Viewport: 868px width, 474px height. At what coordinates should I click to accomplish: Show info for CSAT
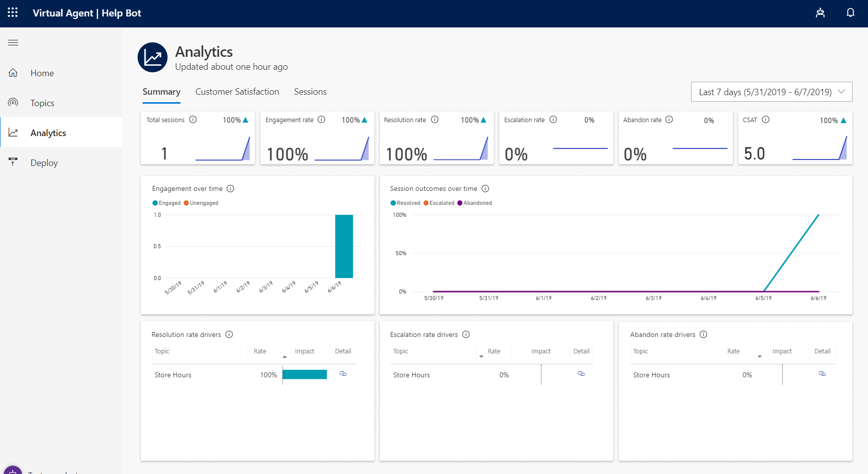(x=766, y=120)
